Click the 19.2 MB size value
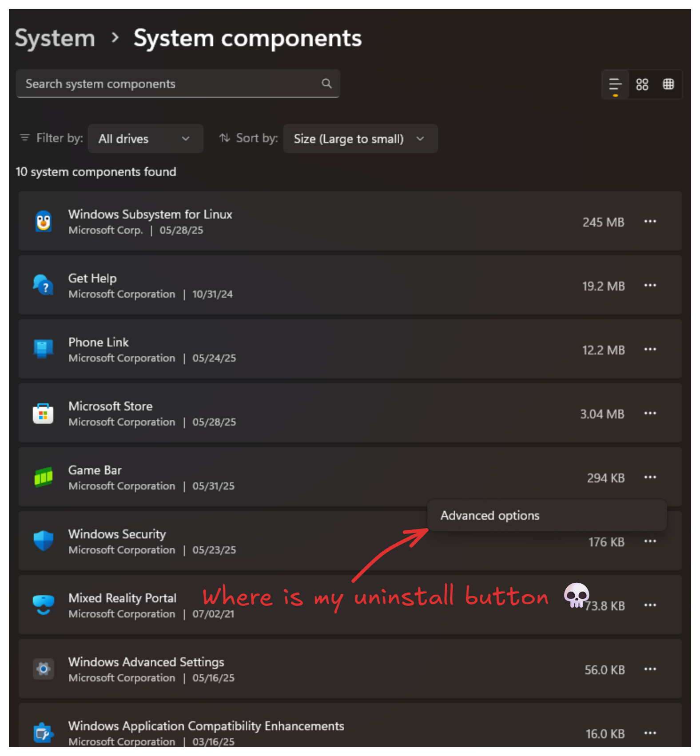This screenshot has height=756, width=700. pyautogui.click(x=603, y=286)
